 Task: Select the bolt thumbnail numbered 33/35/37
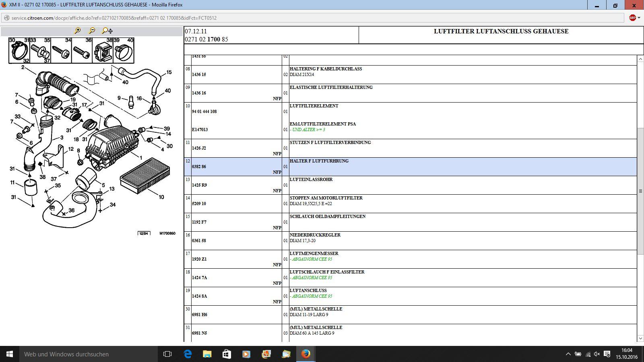(40, 50)
